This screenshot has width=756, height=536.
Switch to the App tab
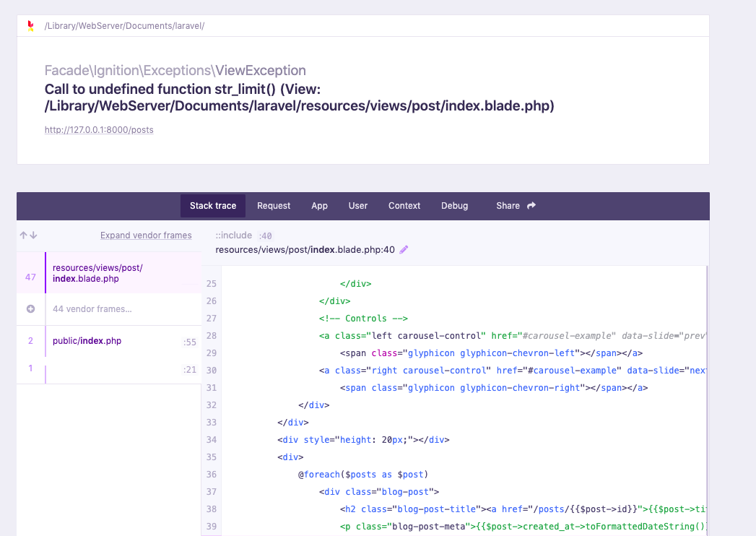click(319, 206)
